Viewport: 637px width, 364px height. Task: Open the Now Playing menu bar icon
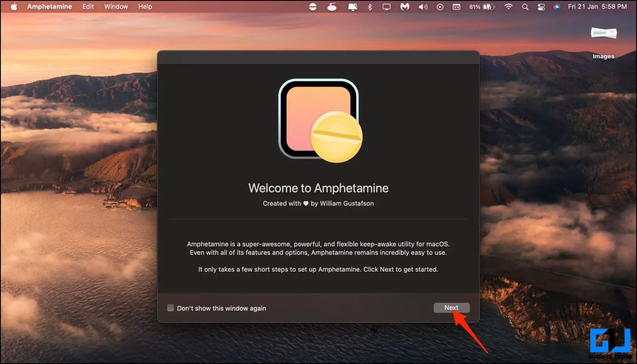click(x=440, y=7)
